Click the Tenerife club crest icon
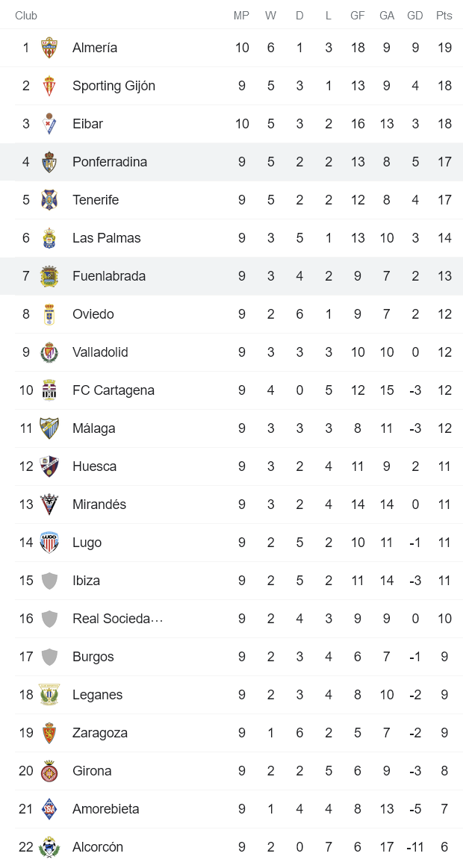Image resolution: width=463 pixels, height=868 pixels. [x=49, y=200]
